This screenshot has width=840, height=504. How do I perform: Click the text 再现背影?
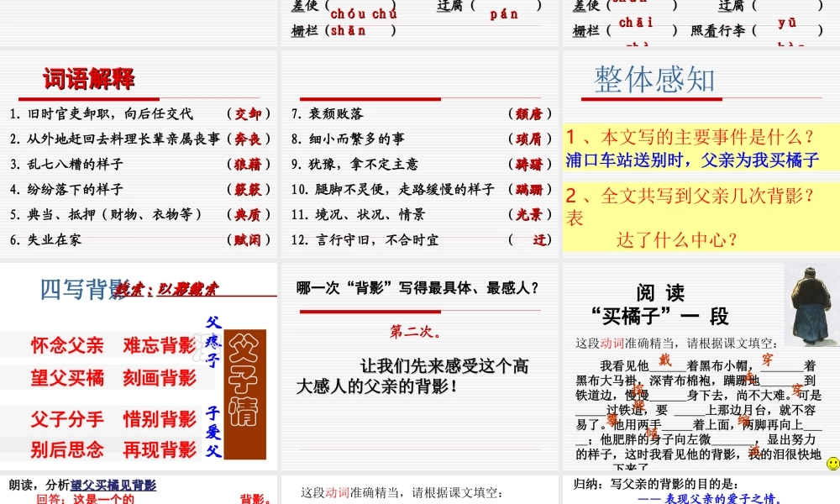[160, 449]
